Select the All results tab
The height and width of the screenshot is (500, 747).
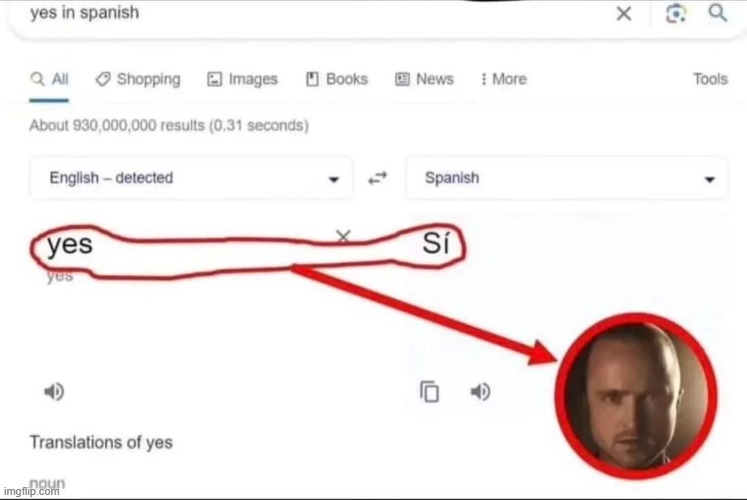coord(50,79)
